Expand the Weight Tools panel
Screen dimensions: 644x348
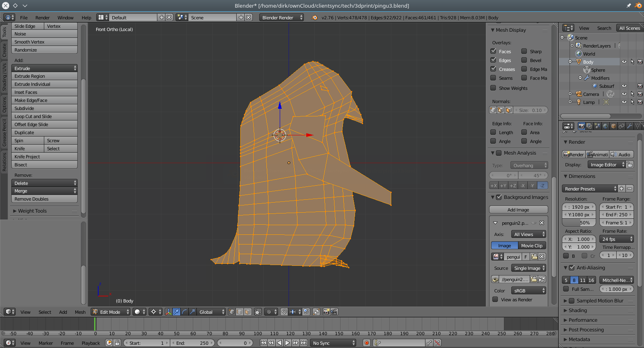32,211
